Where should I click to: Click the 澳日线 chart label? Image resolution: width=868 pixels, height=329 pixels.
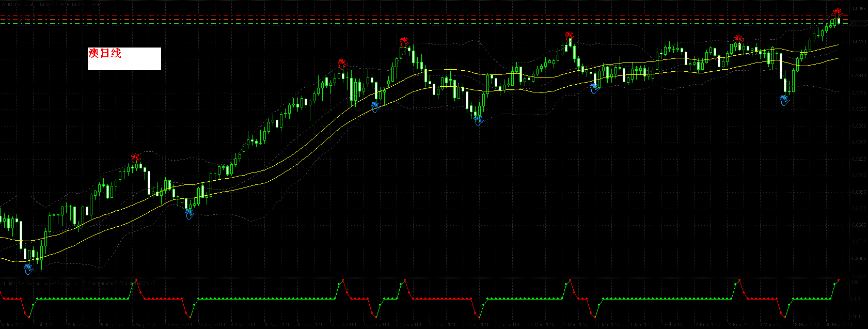[105, 53]
